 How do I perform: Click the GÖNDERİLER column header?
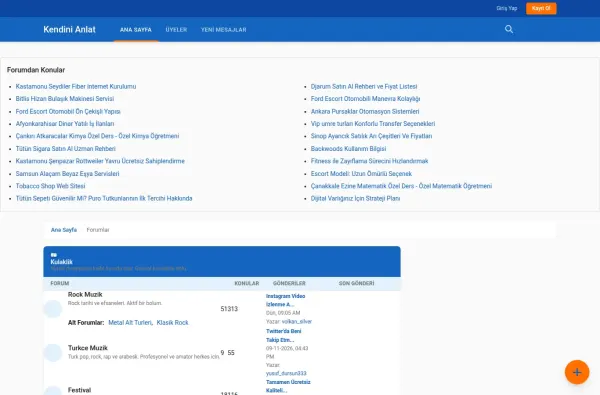coord(289,283)
